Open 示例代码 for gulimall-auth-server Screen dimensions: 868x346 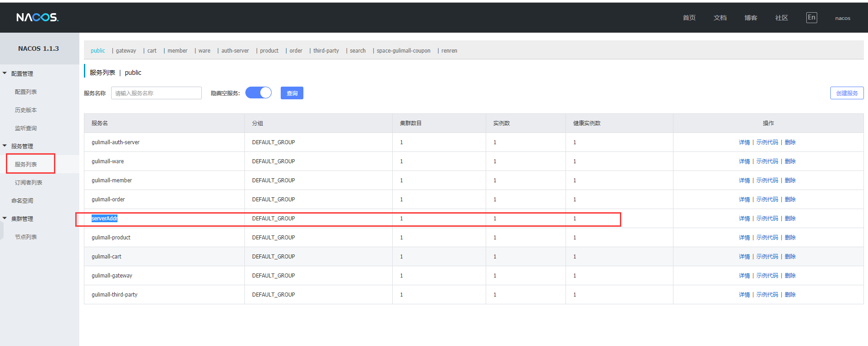(x=767, y=142)
